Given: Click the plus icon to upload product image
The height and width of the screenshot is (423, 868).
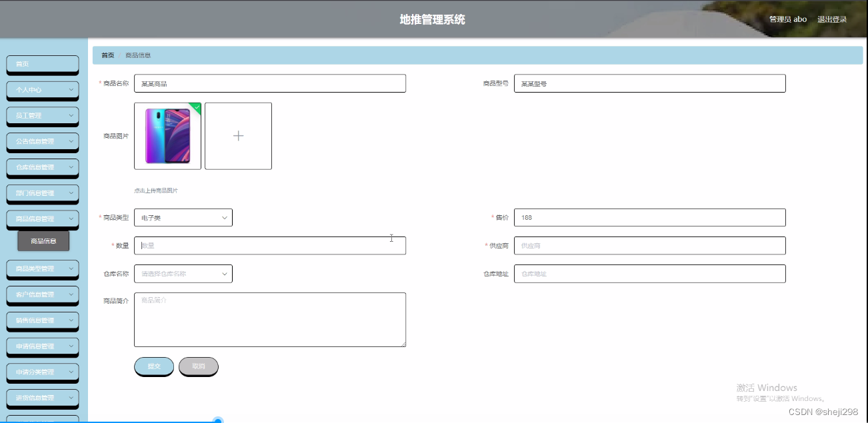Looking at the screenshot, I should pyautogui.click(x=238, y=135).
